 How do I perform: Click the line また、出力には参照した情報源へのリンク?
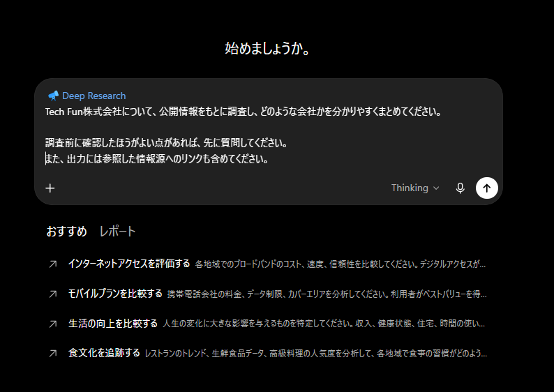[157, 159]
